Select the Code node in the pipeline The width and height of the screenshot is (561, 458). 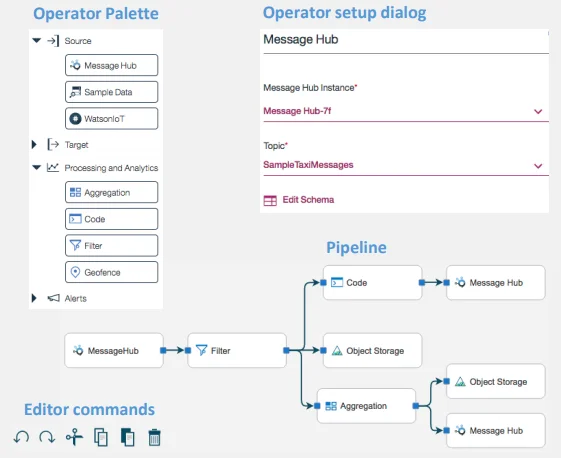[372, 283]
